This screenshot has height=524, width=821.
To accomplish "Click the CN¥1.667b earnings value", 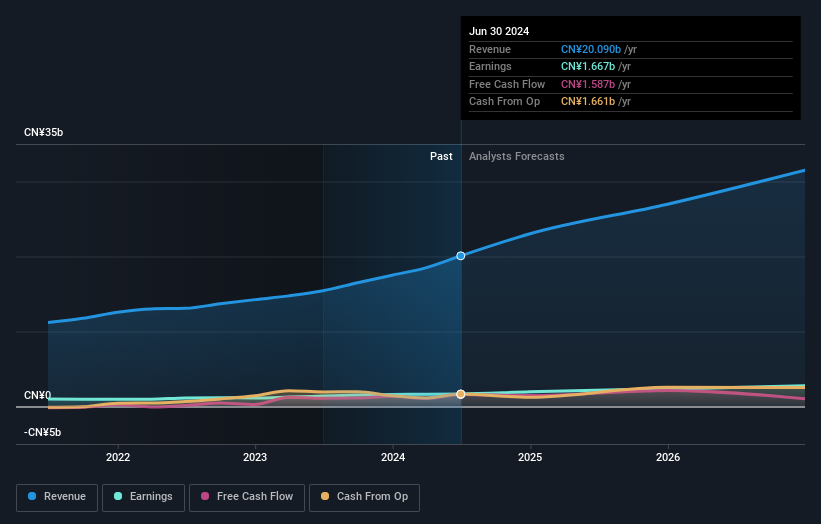I will 588,66.
